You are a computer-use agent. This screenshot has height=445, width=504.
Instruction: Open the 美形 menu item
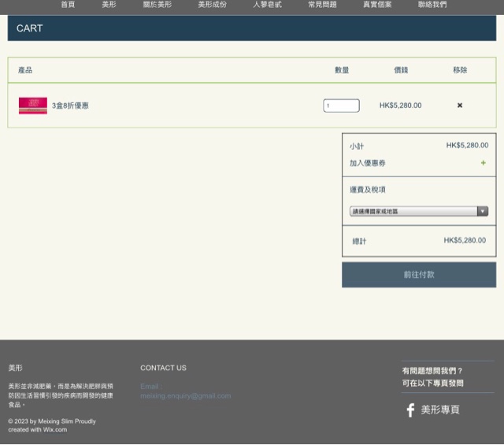click(109, 5)
